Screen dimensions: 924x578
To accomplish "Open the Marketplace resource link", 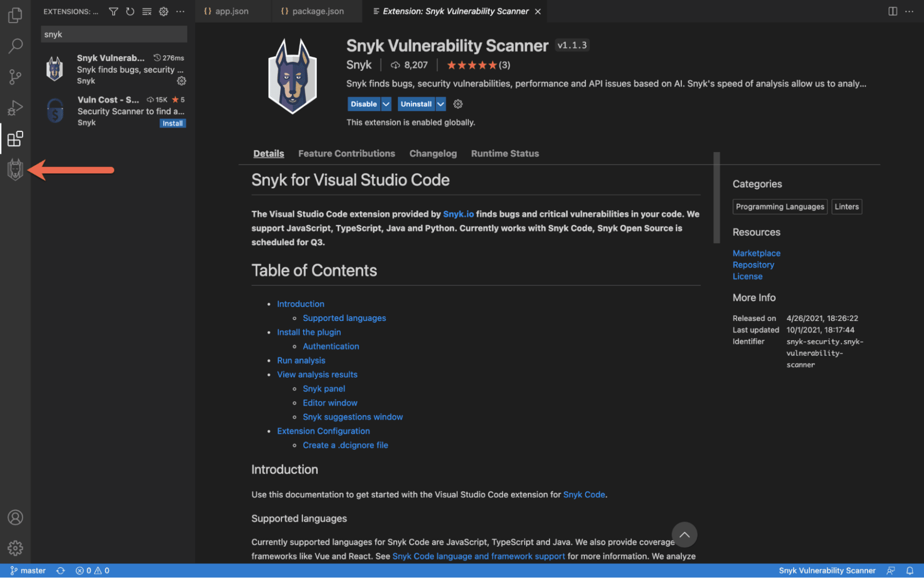I will pyautogui.click(x=756, y=252).
